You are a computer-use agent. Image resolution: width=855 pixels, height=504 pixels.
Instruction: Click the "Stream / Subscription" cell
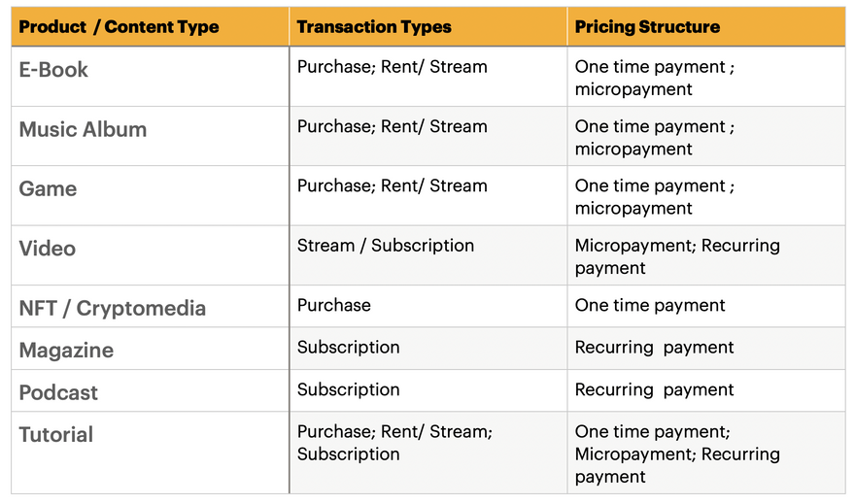386,246
